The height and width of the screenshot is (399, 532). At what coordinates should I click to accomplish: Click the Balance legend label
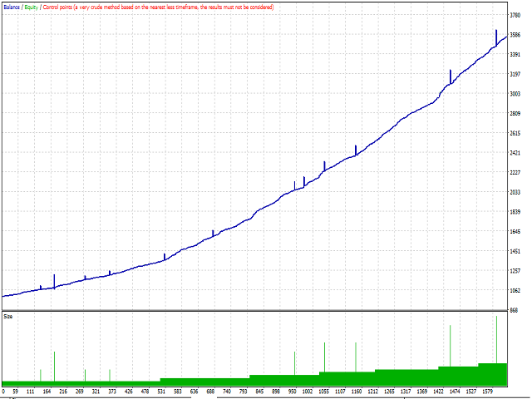(12, 7)
